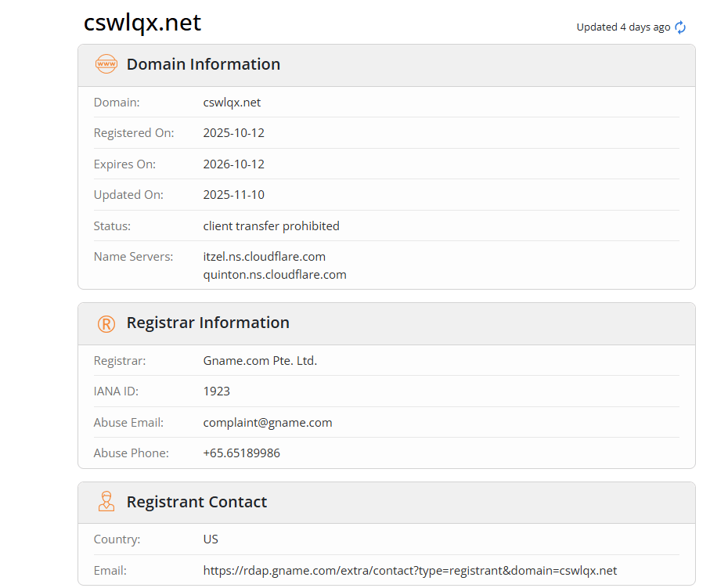Screen dimensions: 710x588
Task: Click name server itzel.ns.cloudflare.com
Action: pyautogui.click(x=265, y=256)
